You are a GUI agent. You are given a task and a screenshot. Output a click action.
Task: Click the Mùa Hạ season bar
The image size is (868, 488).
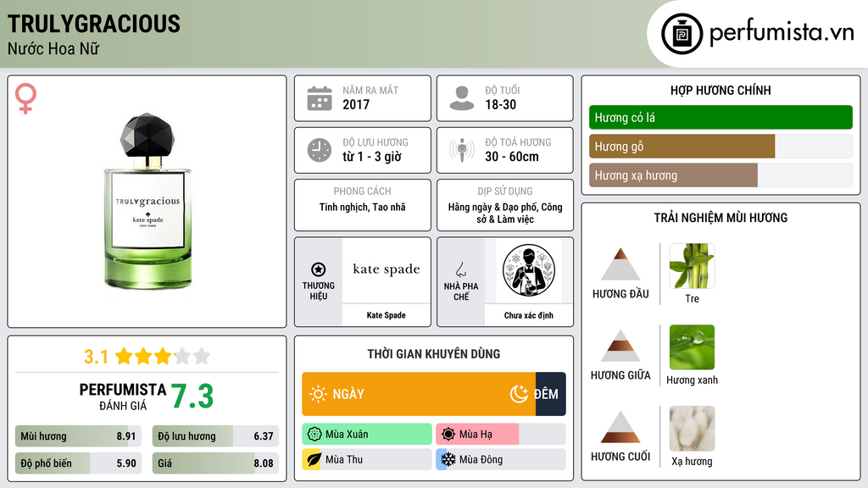pyautogui.click(x=501, y=435)
